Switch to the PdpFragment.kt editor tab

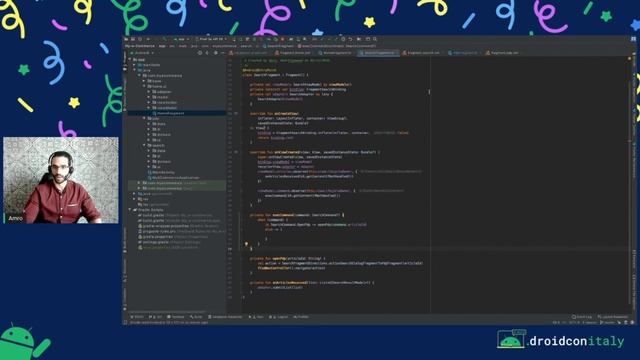click(x=464, y=53)
